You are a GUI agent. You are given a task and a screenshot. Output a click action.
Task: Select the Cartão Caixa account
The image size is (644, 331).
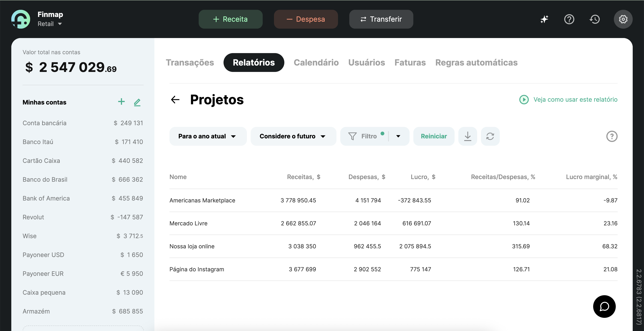[x=83, y=160]
